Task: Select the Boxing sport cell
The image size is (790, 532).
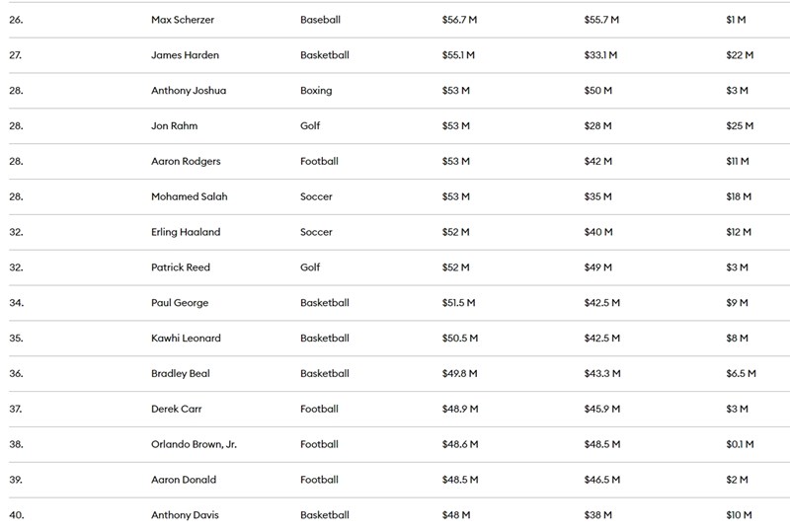Action: tap(316, 91)
